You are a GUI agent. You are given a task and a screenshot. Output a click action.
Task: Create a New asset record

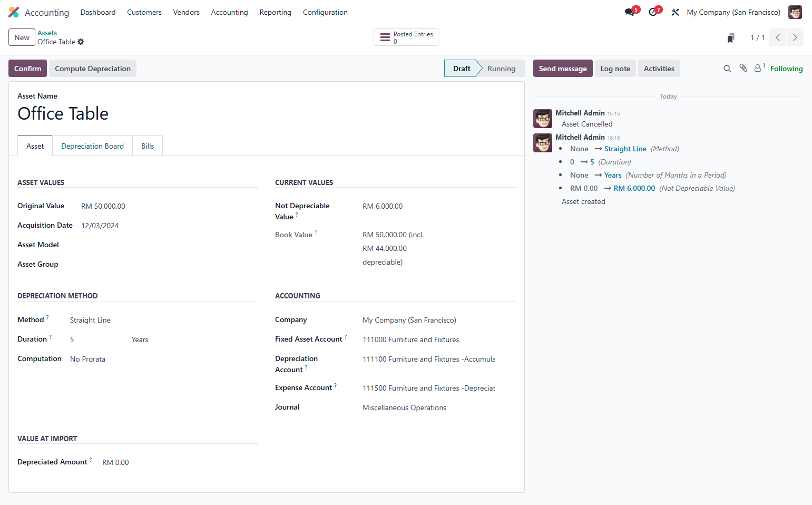coord(22,37)
